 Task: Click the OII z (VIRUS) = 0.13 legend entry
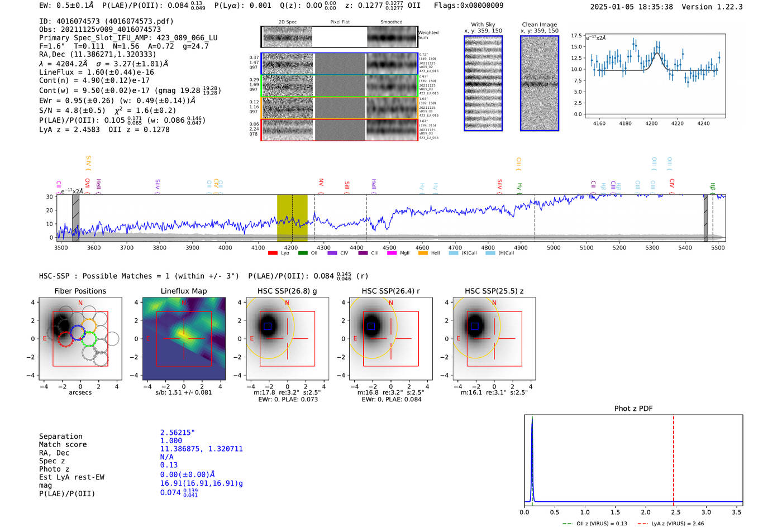coord(594,524)
